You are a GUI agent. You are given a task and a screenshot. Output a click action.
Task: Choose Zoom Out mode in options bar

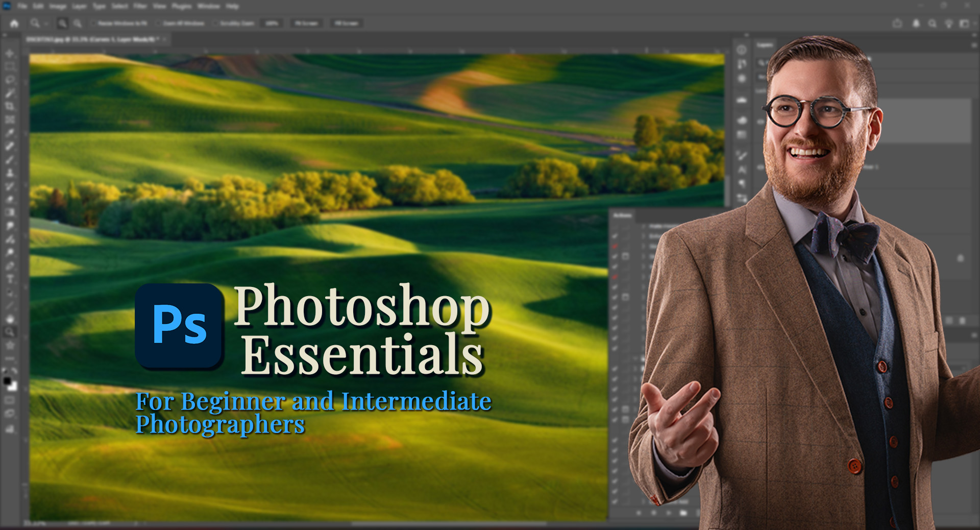pyautogui.click(x=78, y=23)
